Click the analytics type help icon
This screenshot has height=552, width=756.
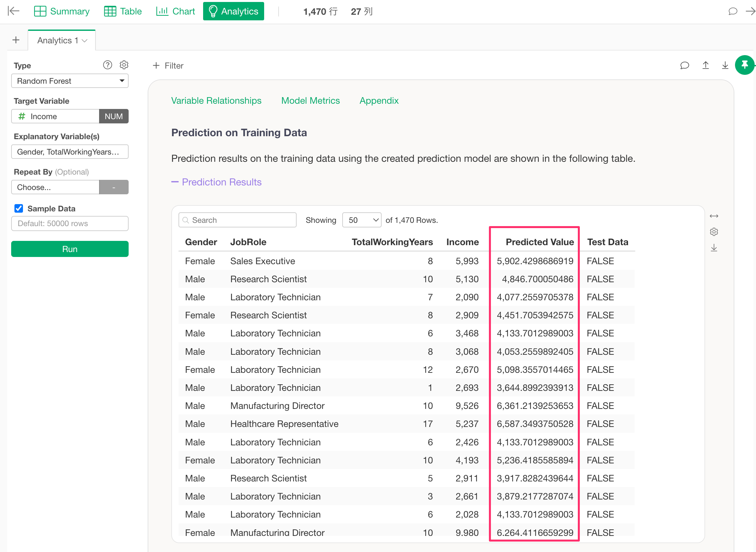point(107,65)
